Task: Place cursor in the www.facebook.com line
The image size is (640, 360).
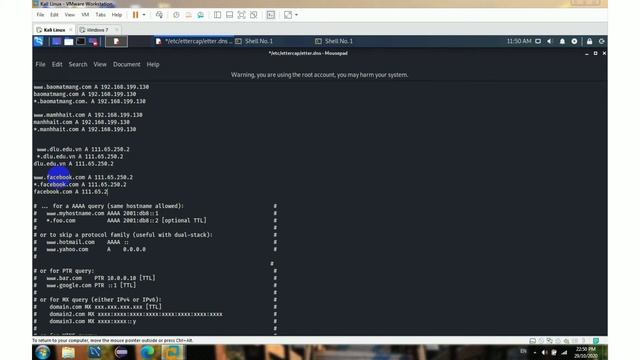Action: (83, 178)
